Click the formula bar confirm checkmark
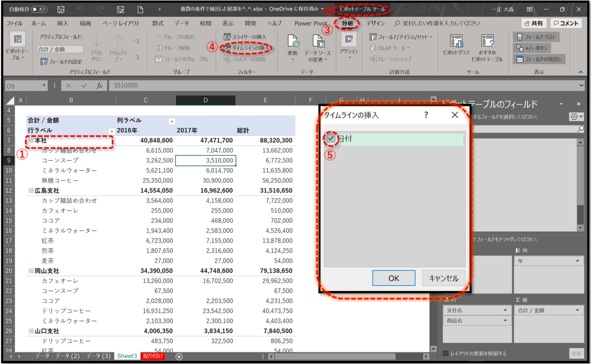Viewport: 591px width, 364px height. tap(84, 85)
